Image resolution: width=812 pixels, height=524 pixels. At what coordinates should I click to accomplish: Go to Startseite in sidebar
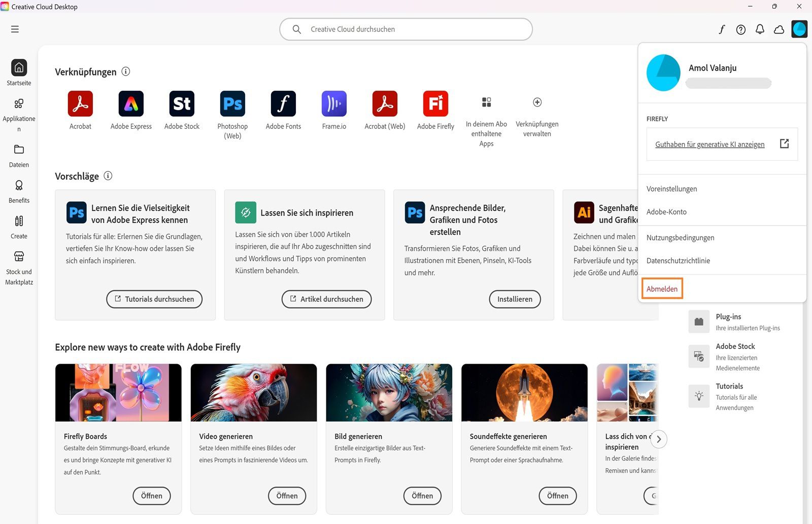(19, 73)
